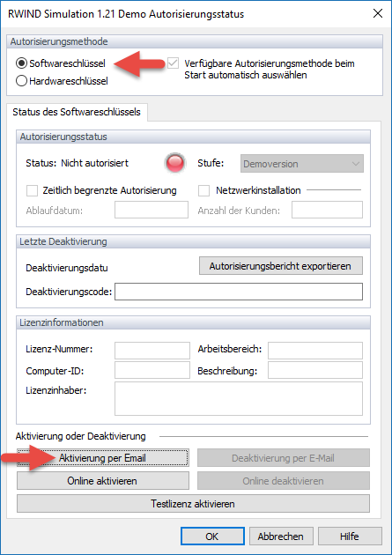
Task: Click the Letzte Deaktivierung group header
Action: pos(193,241)
